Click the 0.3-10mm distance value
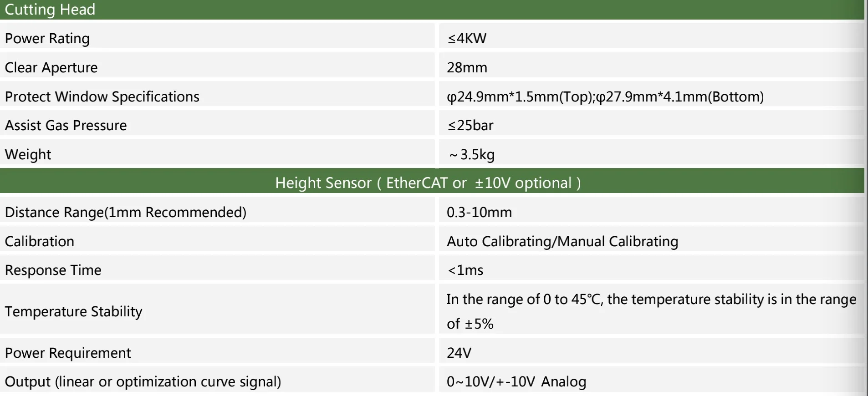Viewport: 868px width, 396px height. [479, 213]
